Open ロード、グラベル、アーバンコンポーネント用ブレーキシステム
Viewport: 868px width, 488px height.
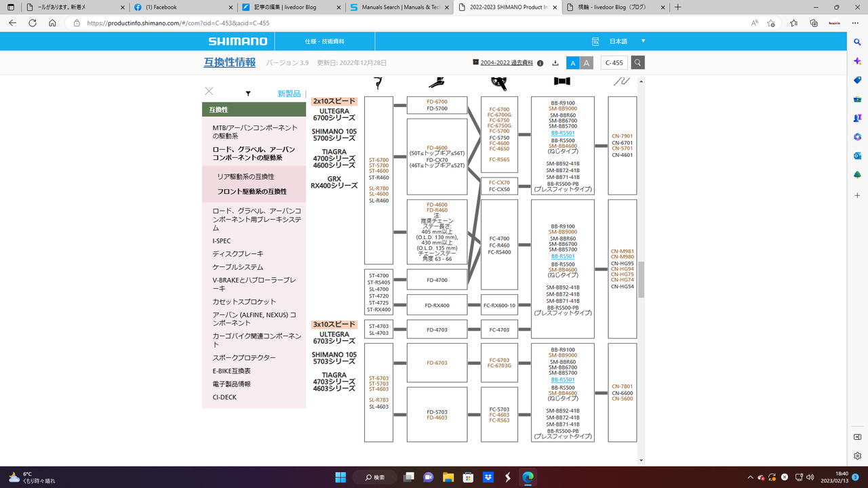(x=257, y=219)
